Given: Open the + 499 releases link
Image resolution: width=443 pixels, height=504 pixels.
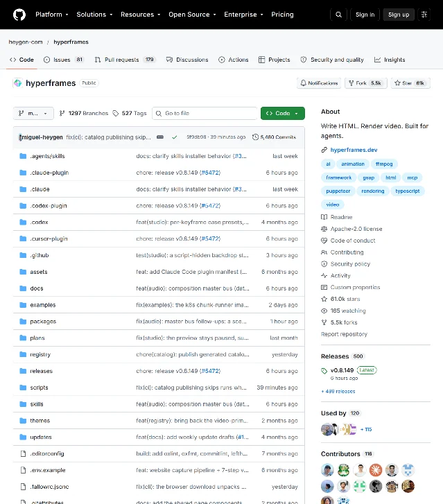Looking at the screenshot, I should (x=338, y=392).
